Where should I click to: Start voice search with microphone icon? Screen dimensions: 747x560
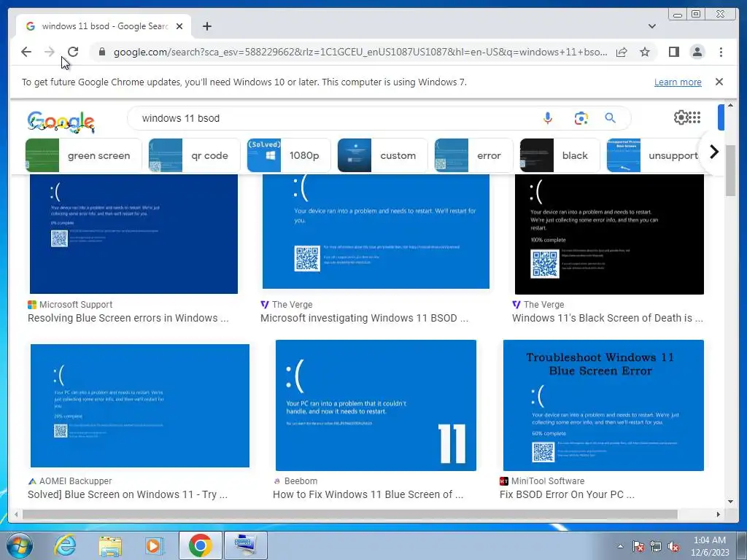[548, 118]
